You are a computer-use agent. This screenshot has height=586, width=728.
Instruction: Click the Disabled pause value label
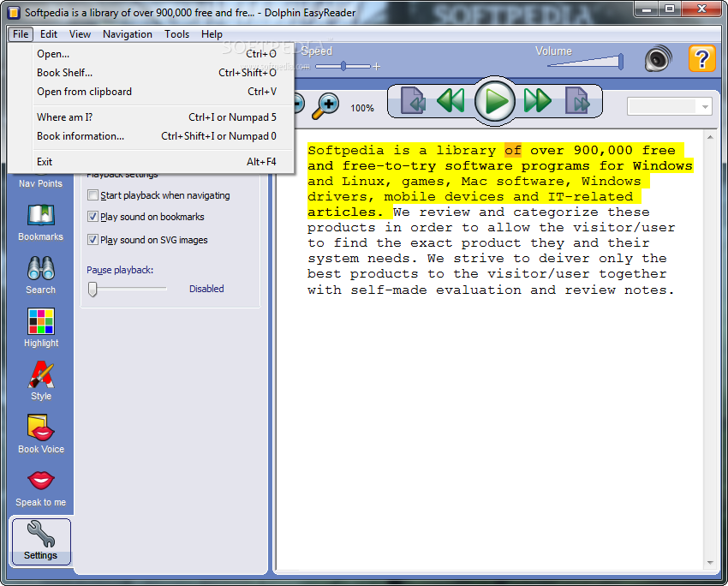tap(206, 289)
